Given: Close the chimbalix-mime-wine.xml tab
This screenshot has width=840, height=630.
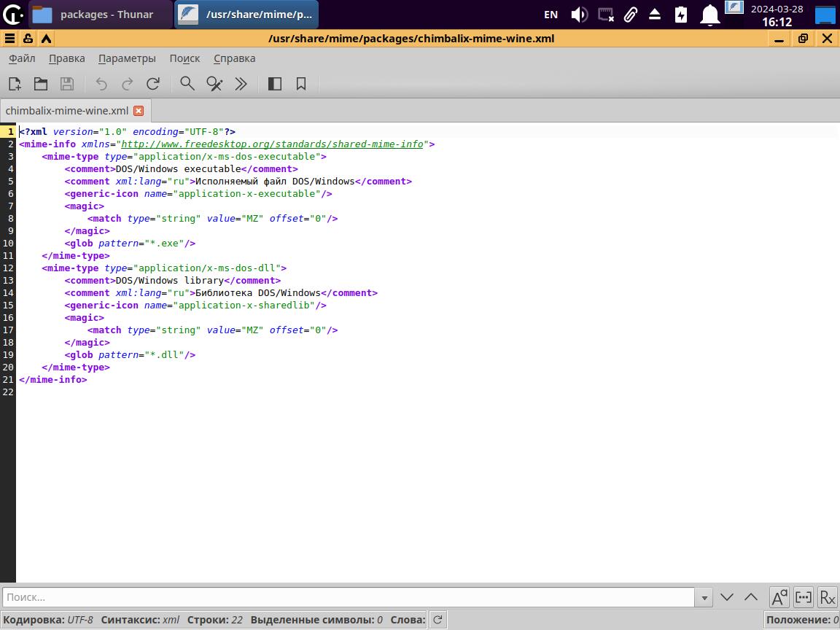Looking at the screenshot, I should (139, 111).
